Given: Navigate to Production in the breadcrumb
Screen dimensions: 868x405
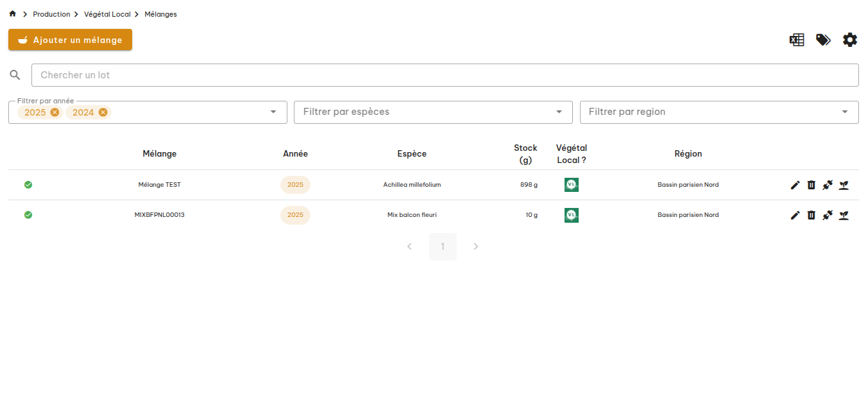Looking at the screenshot, I should pos(51,14).
